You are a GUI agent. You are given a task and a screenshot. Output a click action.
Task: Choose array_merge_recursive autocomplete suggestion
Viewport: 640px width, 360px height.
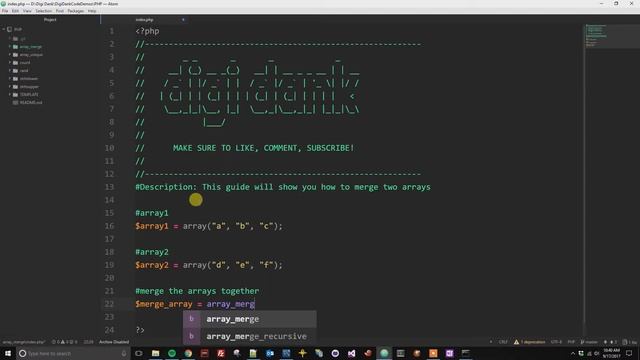249,336
